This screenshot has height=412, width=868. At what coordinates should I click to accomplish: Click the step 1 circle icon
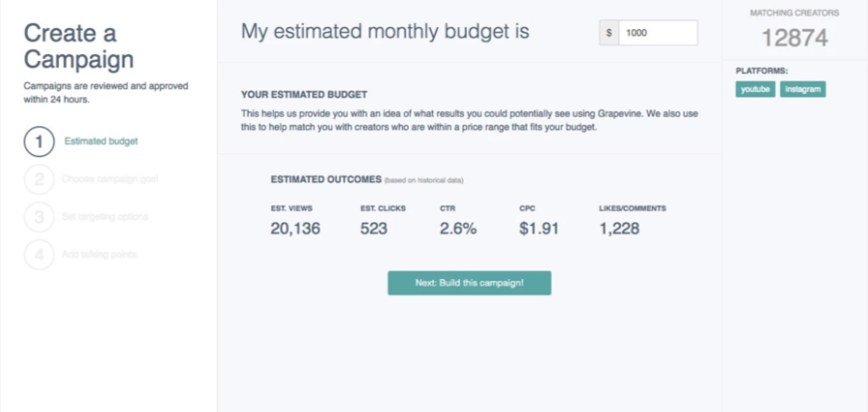[x=39, y=142]
